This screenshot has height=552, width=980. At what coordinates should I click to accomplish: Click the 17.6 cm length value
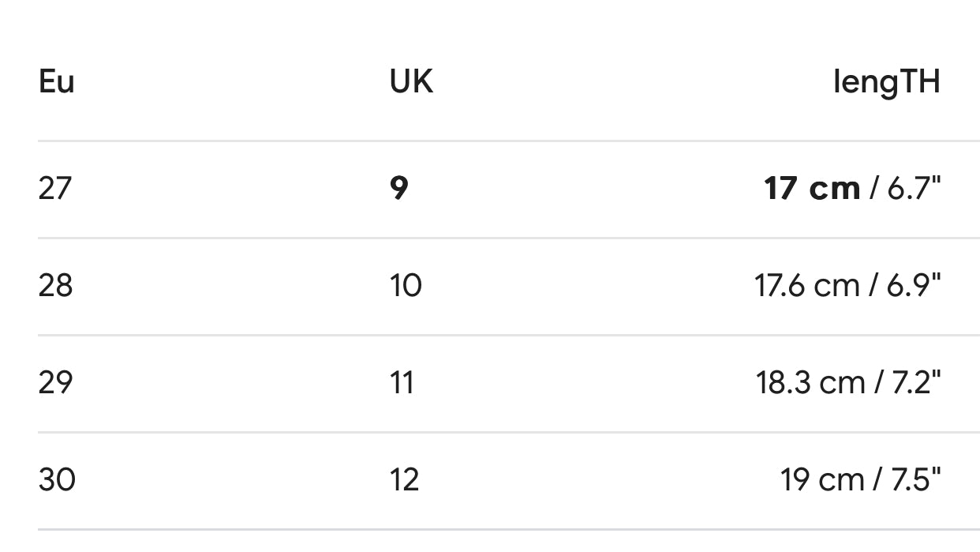tap(806, 285)
